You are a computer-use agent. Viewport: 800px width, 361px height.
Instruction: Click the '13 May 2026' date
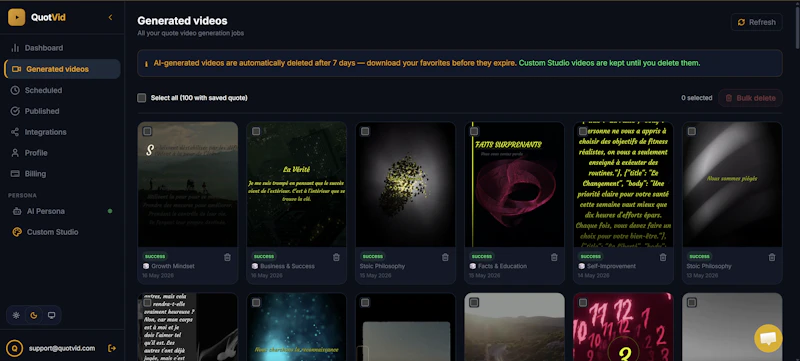(703, 275)
